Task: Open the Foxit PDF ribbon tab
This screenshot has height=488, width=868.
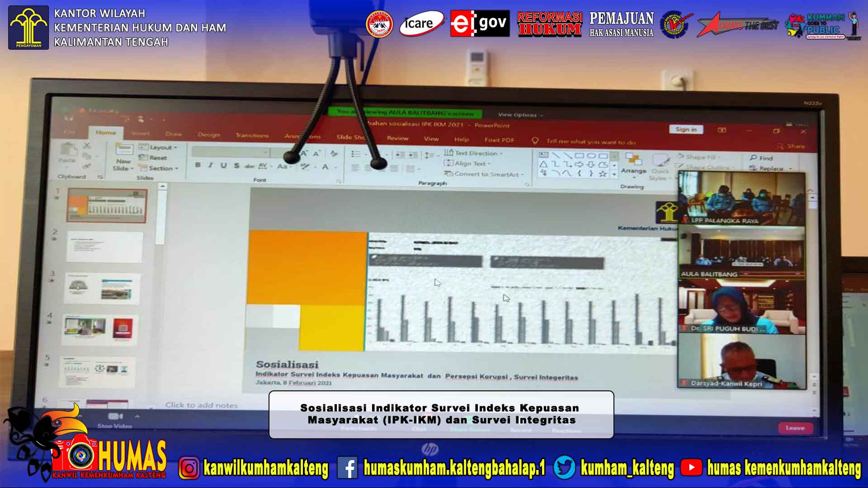Action: coord(500,140)
